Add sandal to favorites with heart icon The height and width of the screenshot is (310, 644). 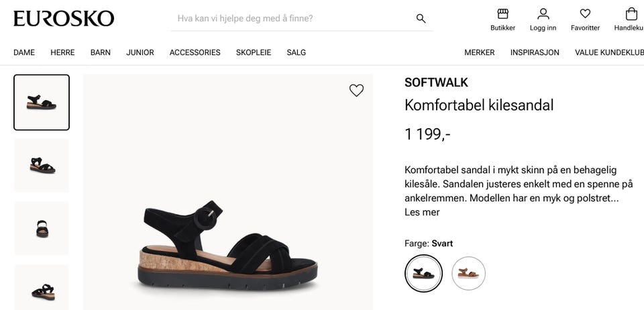click(x=356, y=91)
